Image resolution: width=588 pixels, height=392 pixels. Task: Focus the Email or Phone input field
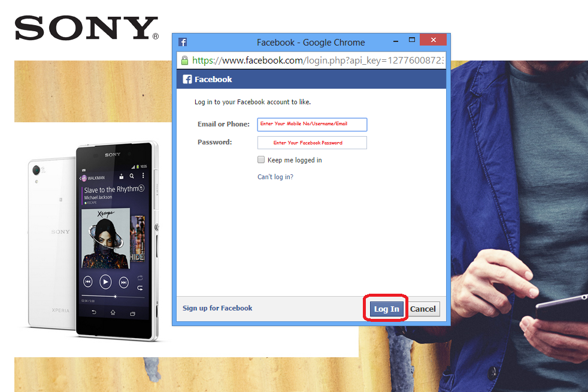[312, 124]
